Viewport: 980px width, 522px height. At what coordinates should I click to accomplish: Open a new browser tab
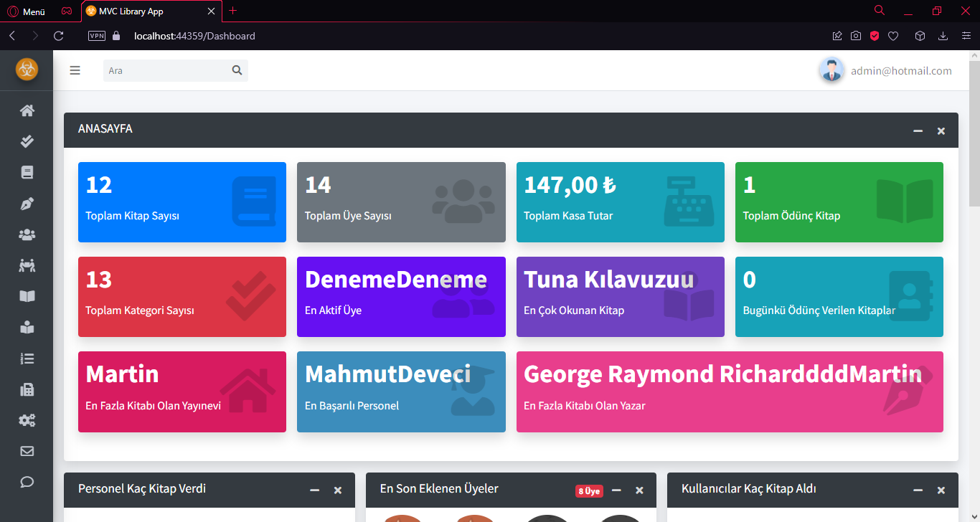tap(232, 11)
